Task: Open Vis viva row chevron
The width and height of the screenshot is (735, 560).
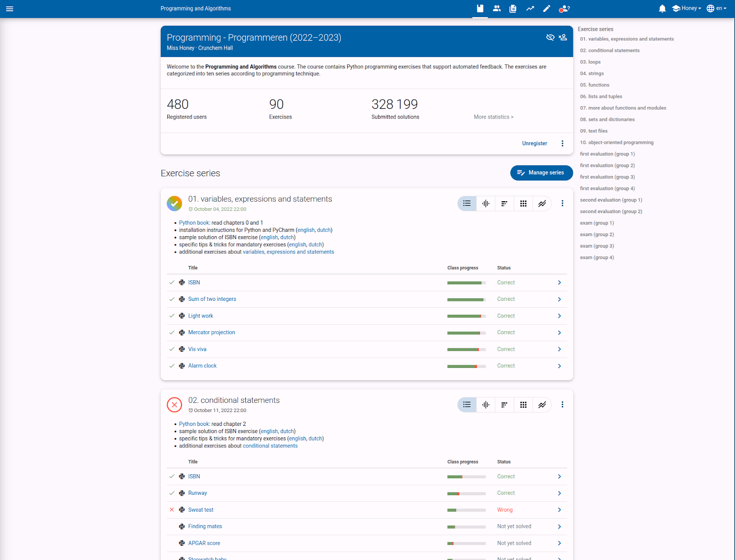Action: [x=560, y=350]
